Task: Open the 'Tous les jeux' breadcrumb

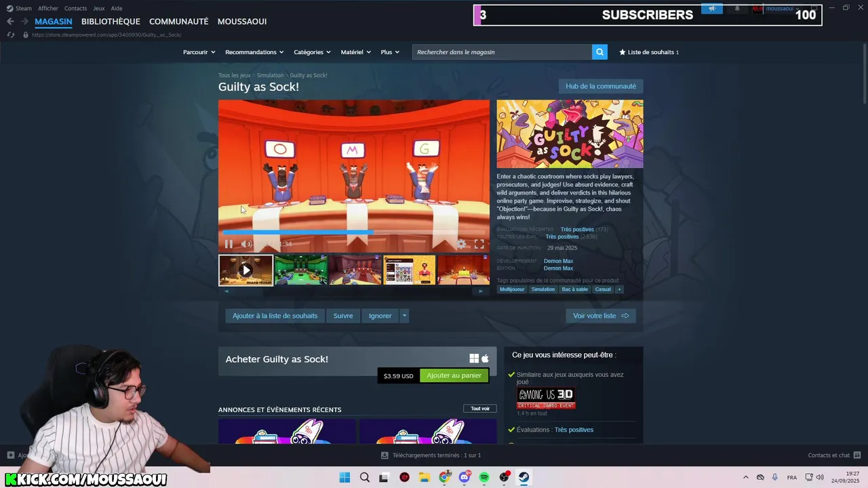Action: point(234,75)
